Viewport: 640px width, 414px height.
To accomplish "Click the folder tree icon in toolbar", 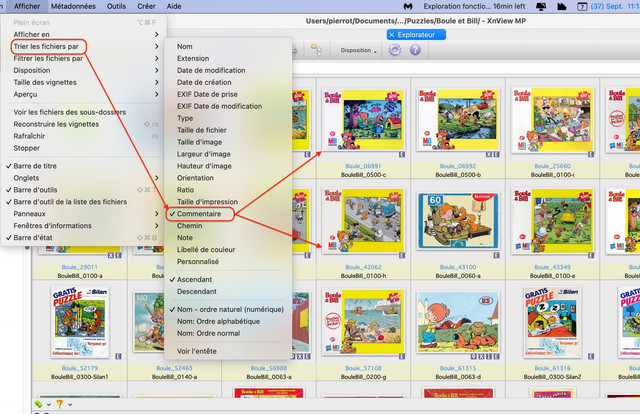I will pos(316,50).
